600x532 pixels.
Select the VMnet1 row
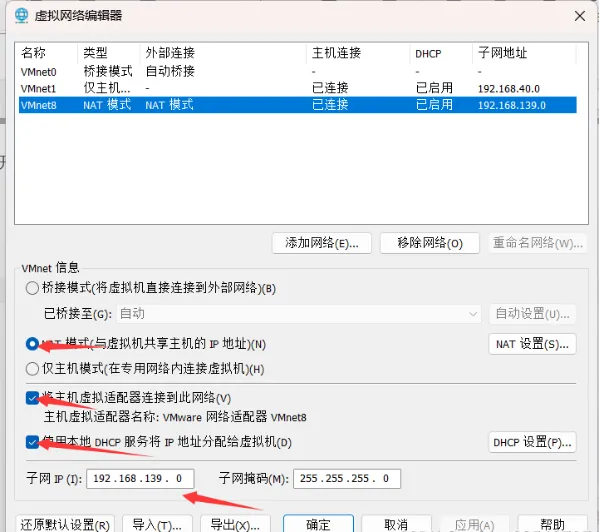298,88
